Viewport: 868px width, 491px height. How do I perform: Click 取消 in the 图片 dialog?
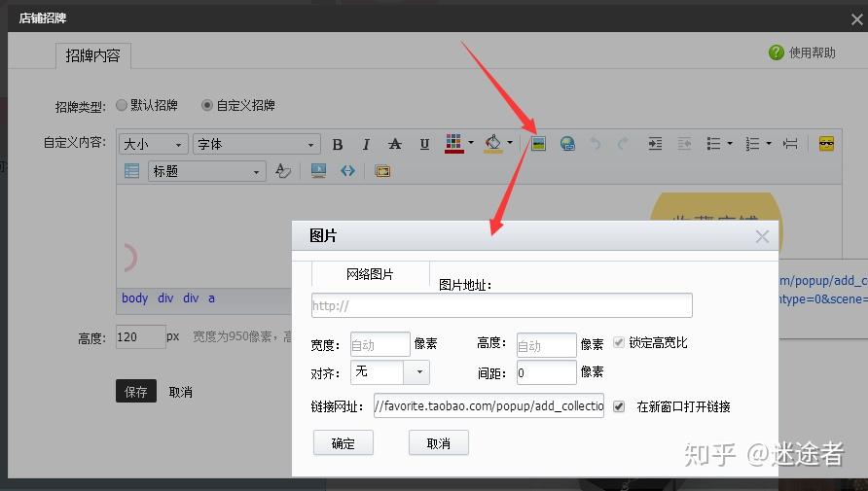coord(439,443)
